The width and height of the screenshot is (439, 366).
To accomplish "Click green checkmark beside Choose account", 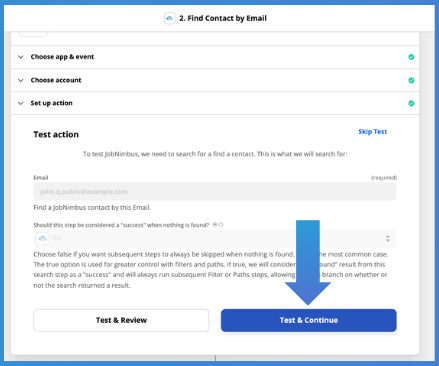I will click(411, 80).
